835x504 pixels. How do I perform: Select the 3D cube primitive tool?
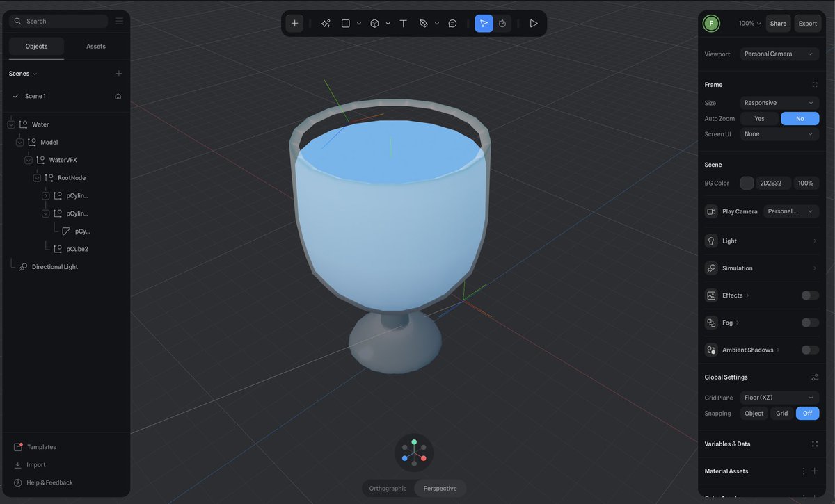374,24
